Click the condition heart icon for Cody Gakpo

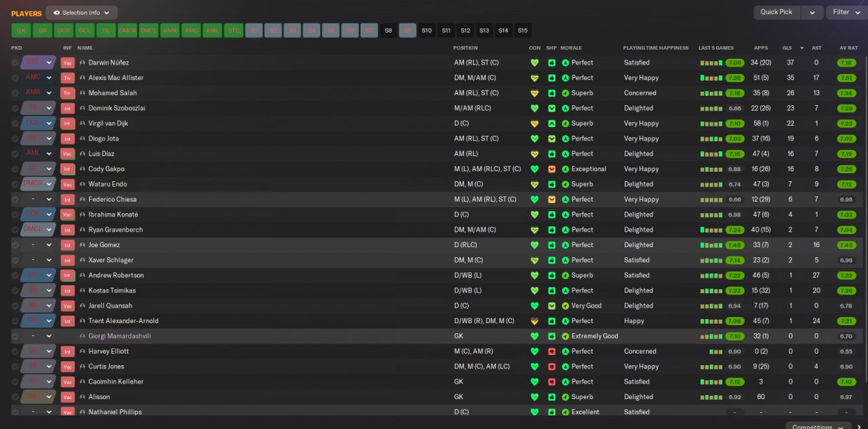pos(534,169)
